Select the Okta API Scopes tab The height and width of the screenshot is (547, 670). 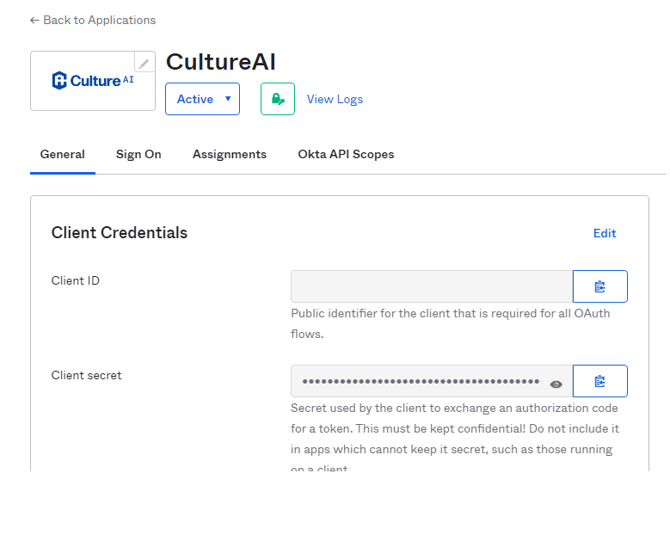(346, 154)
